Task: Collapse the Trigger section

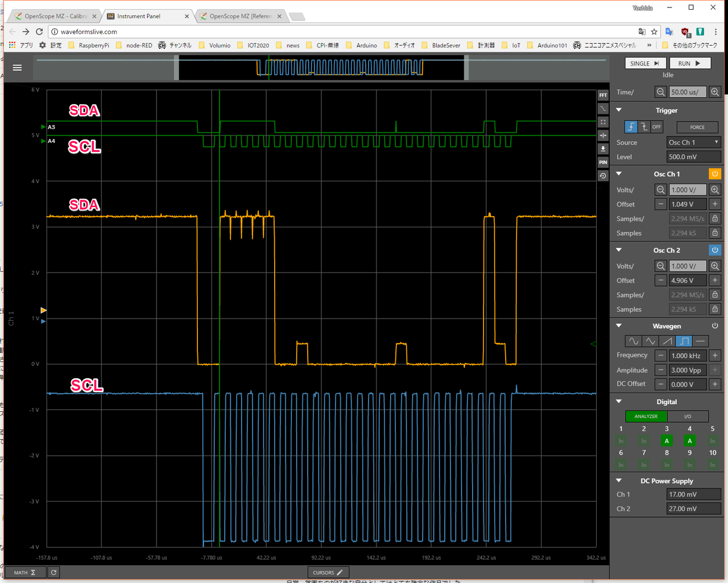Action: click(619, 110)
